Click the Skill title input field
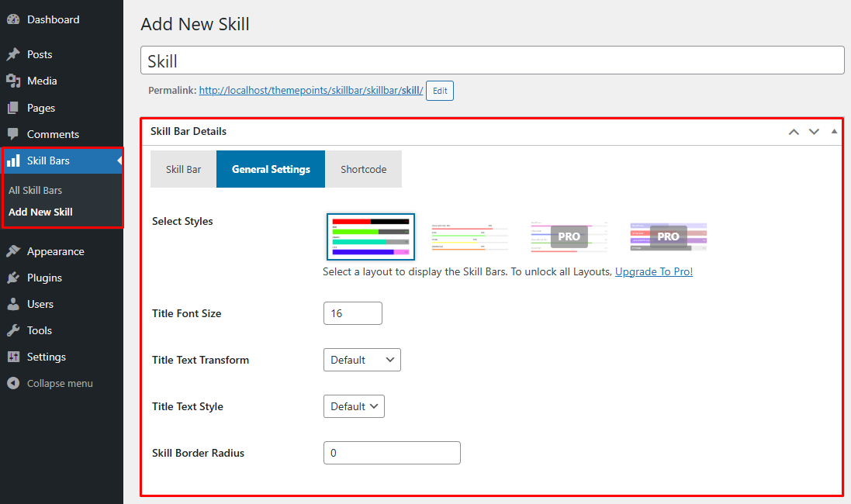 pyautogui.click(x=493, y=60)
